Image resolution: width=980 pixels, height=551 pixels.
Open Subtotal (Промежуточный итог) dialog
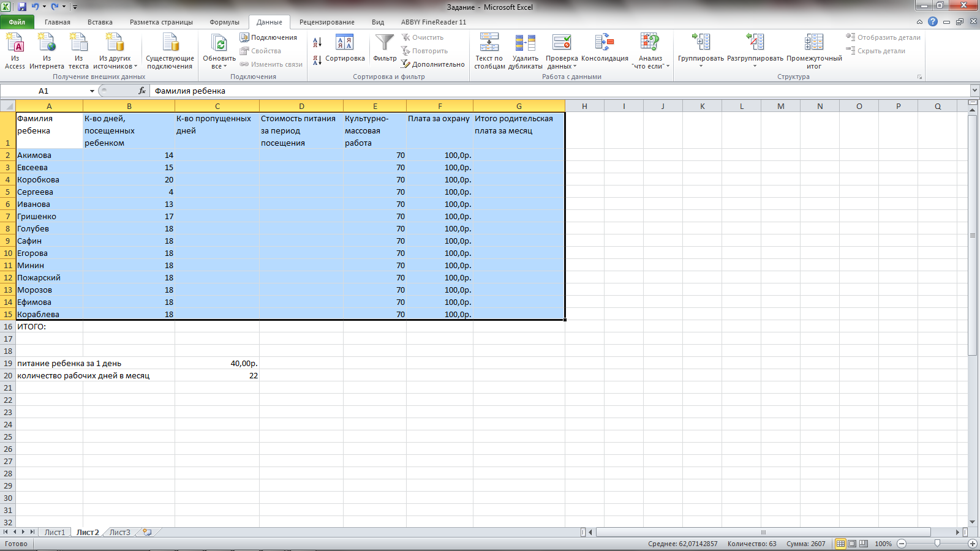coord(814,51)
